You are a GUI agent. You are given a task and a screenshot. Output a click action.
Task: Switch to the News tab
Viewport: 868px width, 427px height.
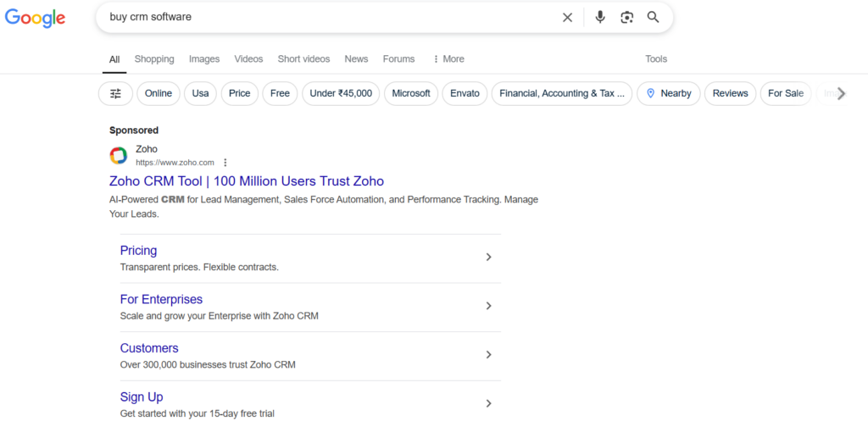pyautogui.click(x=357, y=58)
